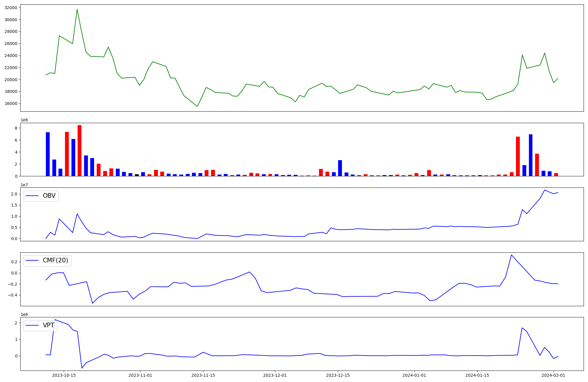Click the blue line sample in OBV legend
This screenshot has width=588, height=382.
click(32, 196)
